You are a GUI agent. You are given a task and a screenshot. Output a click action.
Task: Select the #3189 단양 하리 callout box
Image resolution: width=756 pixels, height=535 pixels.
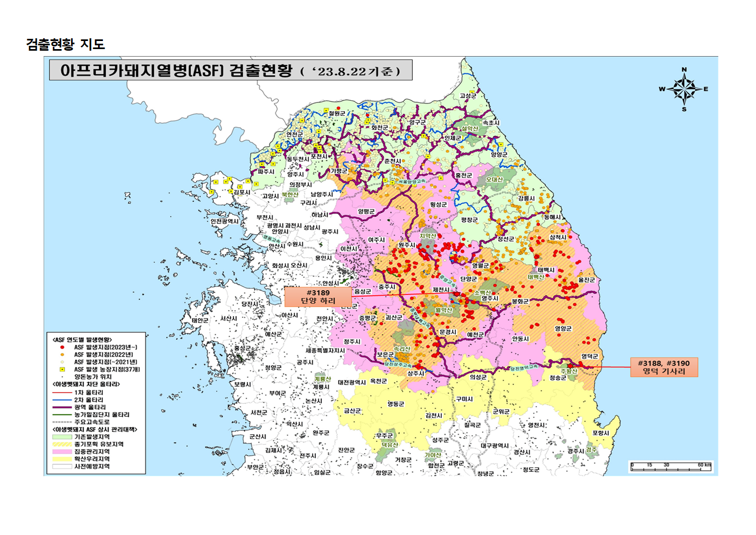(318, 297)
